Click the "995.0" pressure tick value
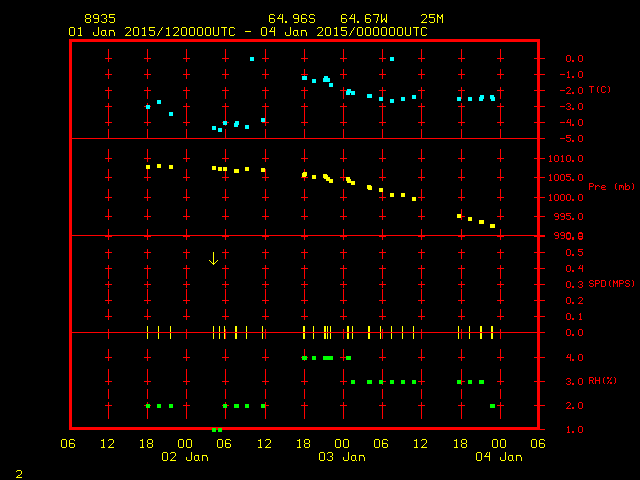Screen dimensions: 640x480 pyautogui.click(x=569, y=217)
